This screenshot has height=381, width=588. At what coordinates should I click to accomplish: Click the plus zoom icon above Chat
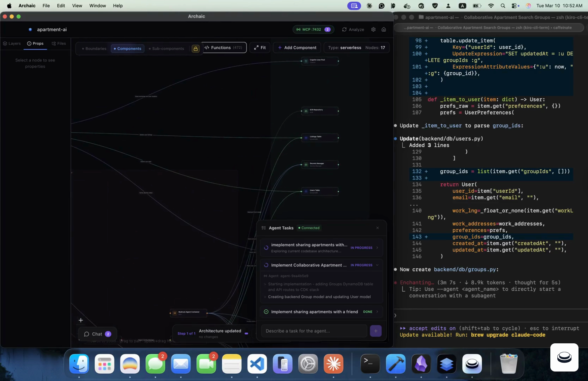(x=81, y=320)
